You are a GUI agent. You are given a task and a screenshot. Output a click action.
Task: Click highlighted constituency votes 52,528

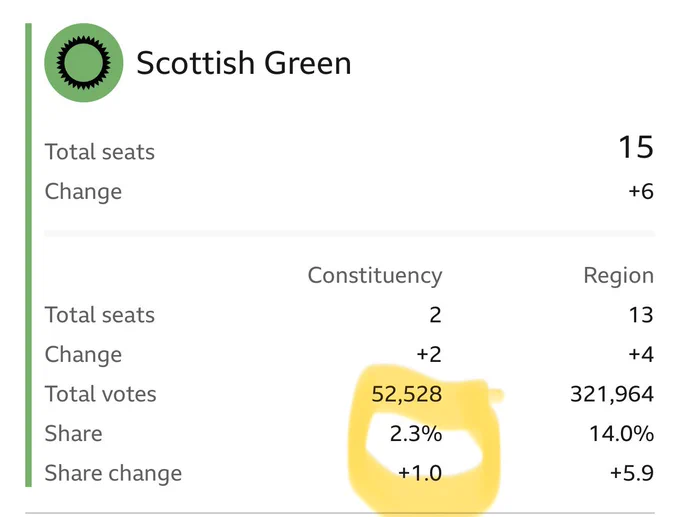point(407,394)
